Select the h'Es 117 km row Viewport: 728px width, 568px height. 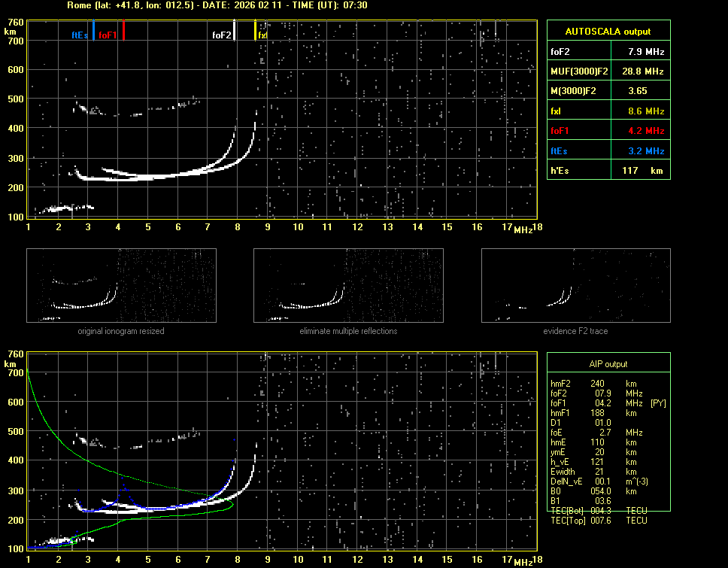[608, 171]
